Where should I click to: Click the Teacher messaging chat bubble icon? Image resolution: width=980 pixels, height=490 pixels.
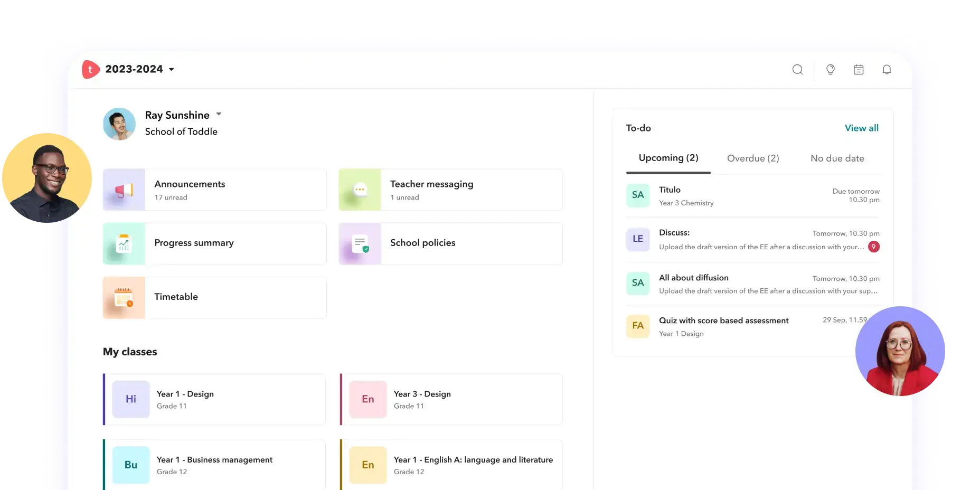pyautogui.click(x=360, y=190)
